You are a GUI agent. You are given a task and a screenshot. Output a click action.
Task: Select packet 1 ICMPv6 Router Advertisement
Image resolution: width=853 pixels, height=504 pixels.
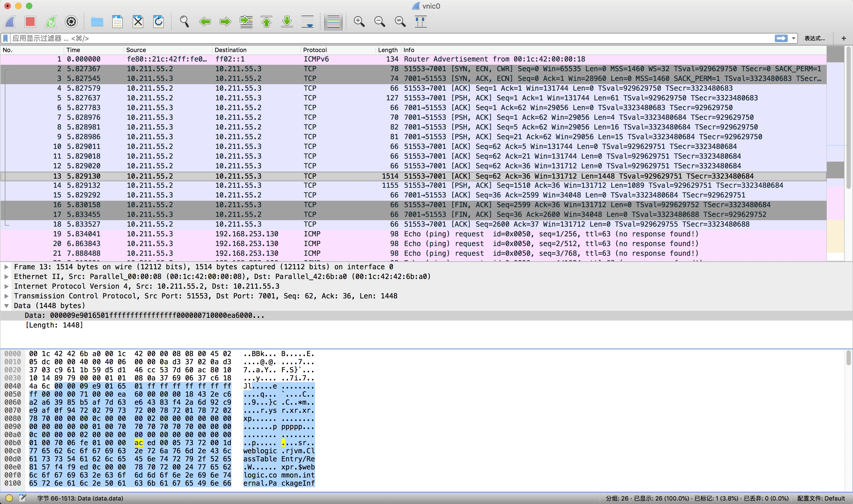413,59
